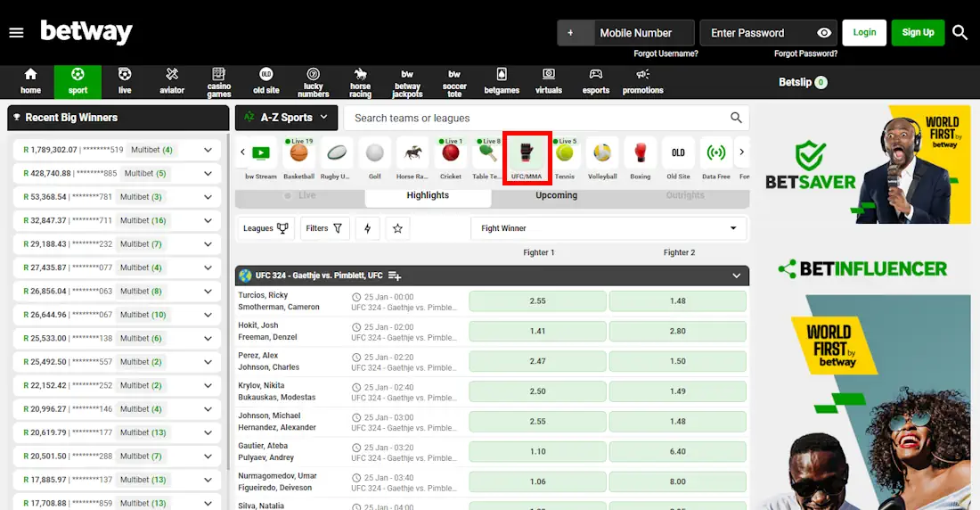This screenshot has height=510, width=980.
Task: Switch to the Live tab
Action: coord(300,196)
